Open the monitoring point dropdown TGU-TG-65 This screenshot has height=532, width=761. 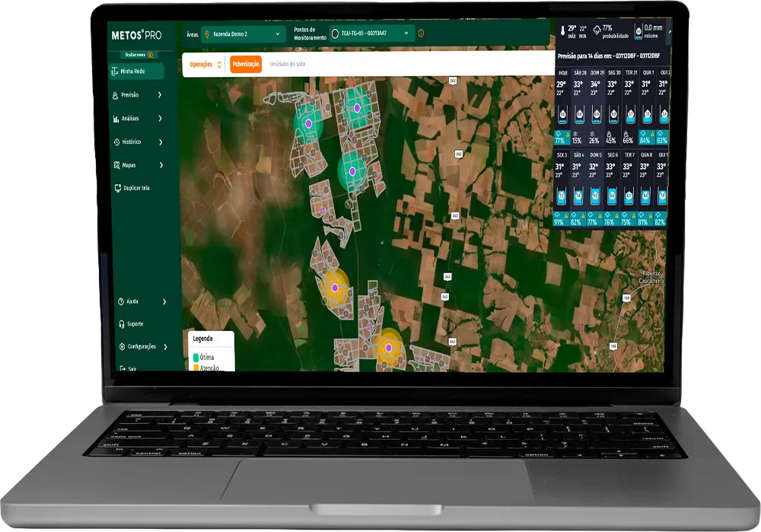coord(371,33)
